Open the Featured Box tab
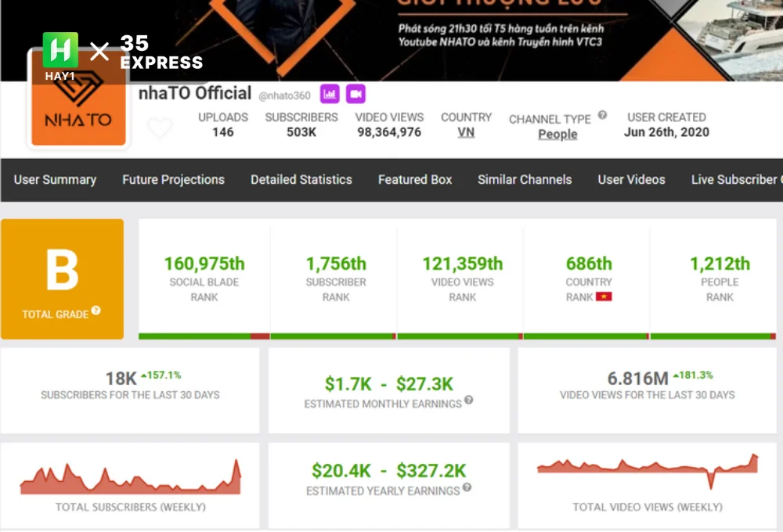The image size is (783, 532). (415, 180)
